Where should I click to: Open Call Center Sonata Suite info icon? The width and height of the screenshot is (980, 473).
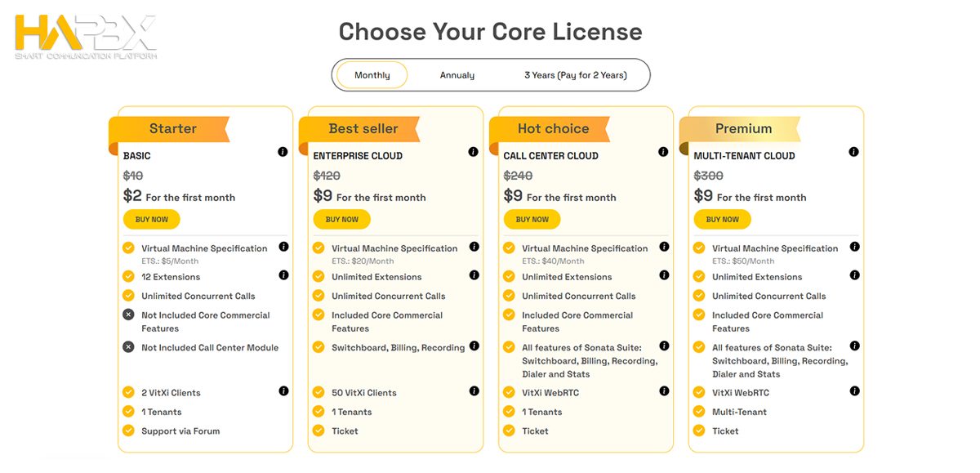pyautogui.click(x=664, y=346)
